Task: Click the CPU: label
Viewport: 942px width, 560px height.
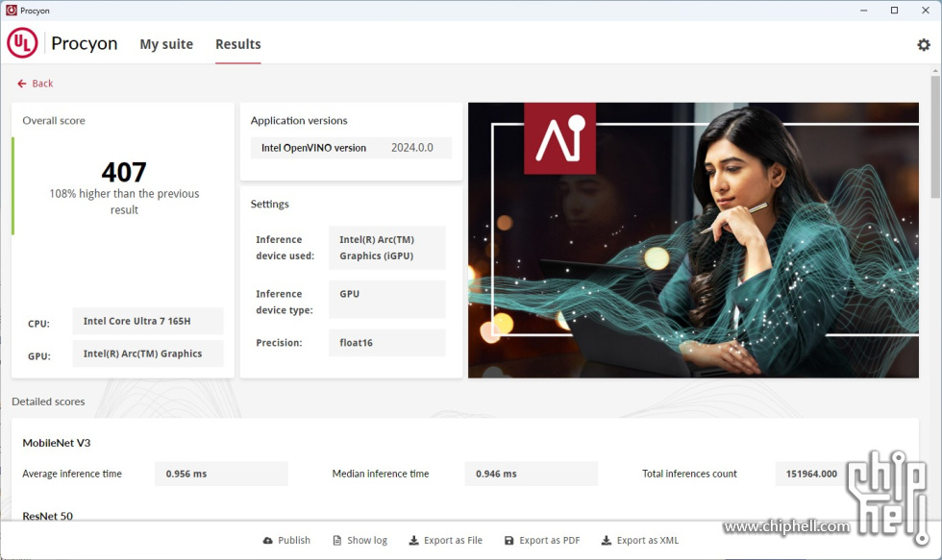Action: click(x=39, y=324)
